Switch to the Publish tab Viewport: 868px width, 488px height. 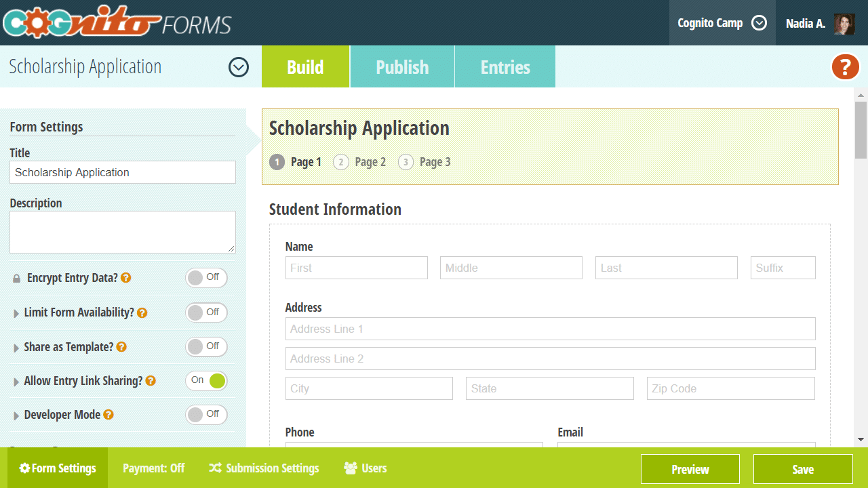(402, 67)
